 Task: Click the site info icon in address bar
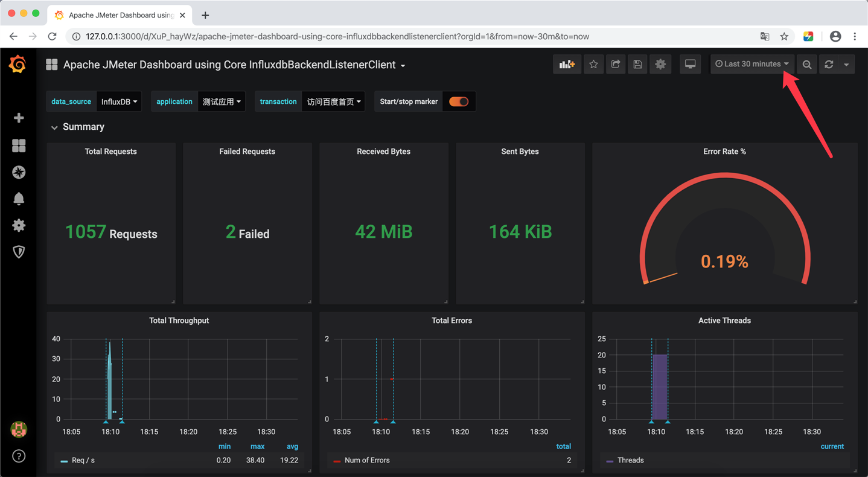pos(76,36)
